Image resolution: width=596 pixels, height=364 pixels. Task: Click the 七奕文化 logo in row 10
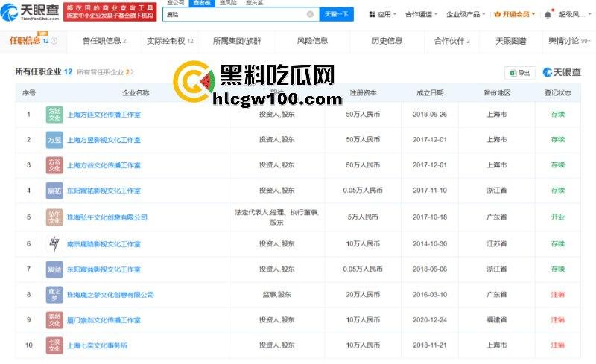tap(54, 345)
